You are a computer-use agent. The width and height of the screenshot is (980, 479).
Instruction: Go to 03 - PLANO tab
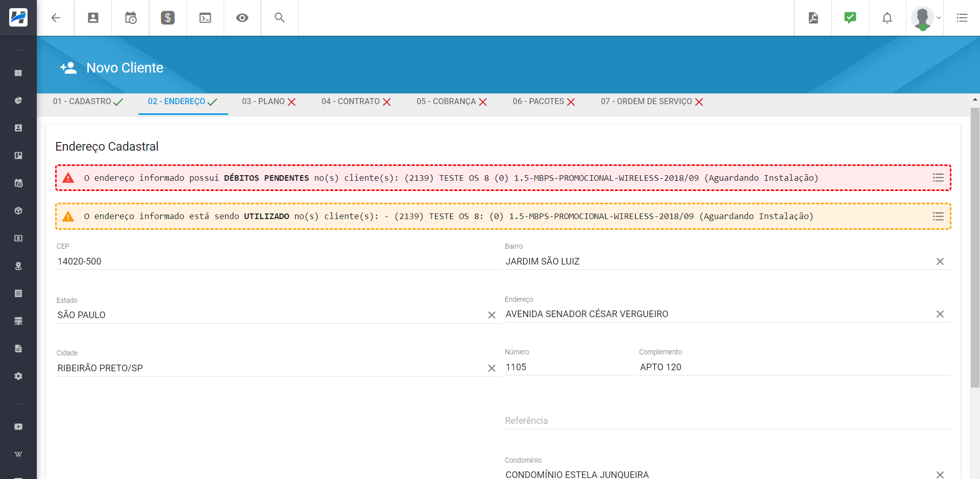[269, 102]
